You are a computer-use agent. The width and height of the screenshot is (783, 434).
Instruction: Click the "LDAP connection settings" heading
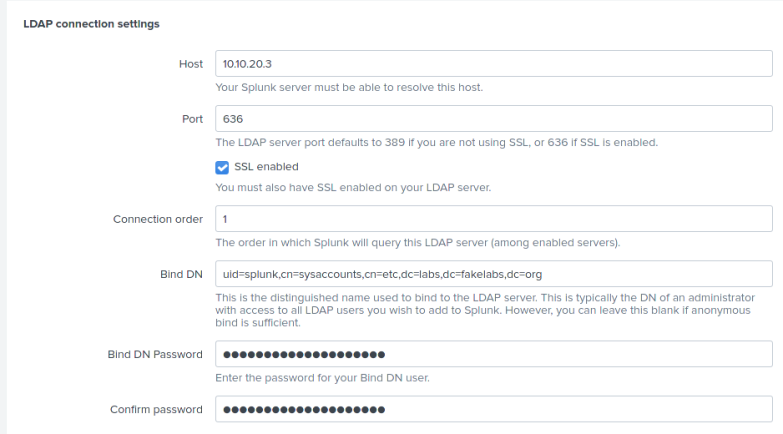pos(91,23)
